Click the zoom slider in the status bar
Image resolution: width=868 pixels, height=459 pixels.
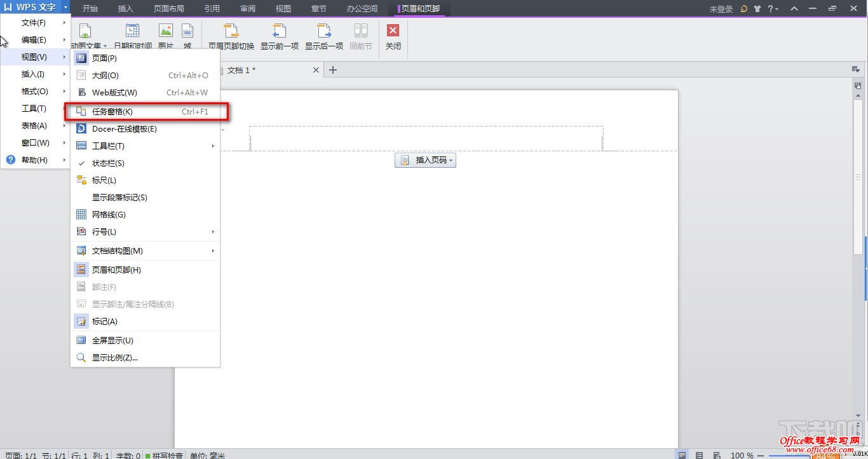tap(788, 455)
